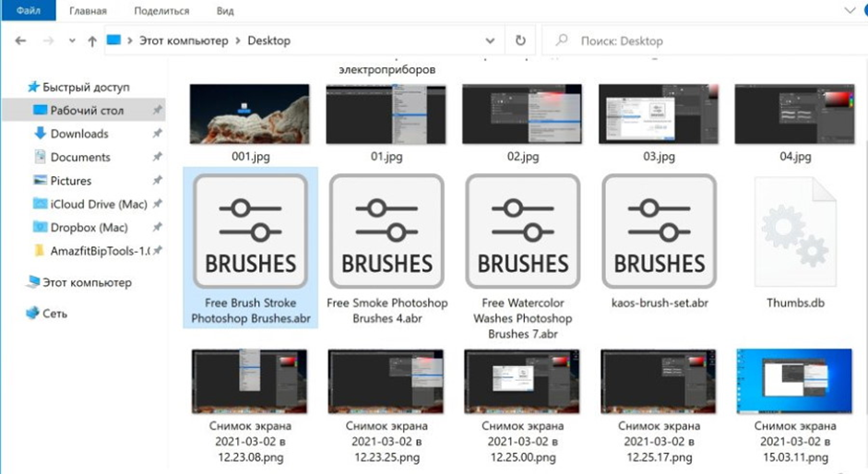Select Free Watercolor Washes Brushes 7.abr icon

coord(523,231)
